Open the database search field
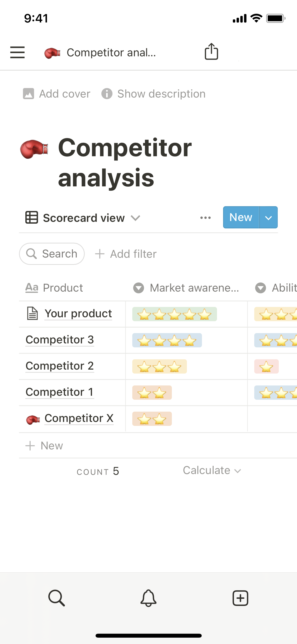Screen dimensions: 297x644 click(52, 254)
